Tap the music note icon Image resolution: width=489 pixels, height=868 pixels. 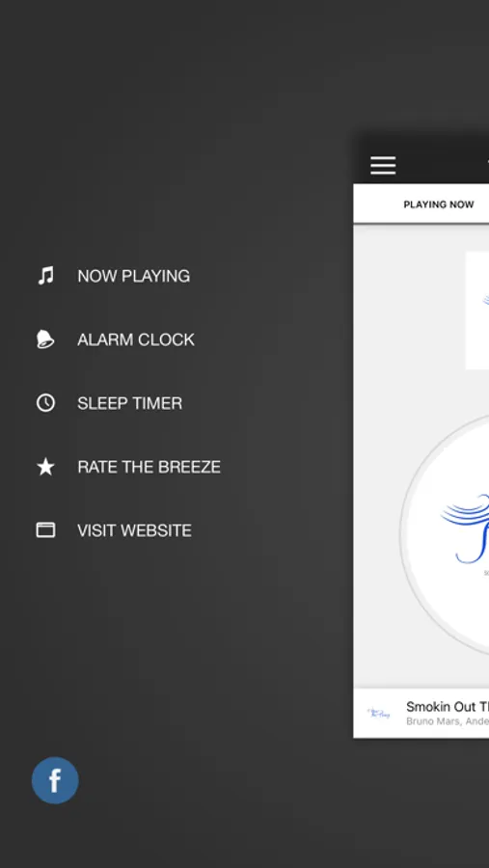[x=45, y=275]
